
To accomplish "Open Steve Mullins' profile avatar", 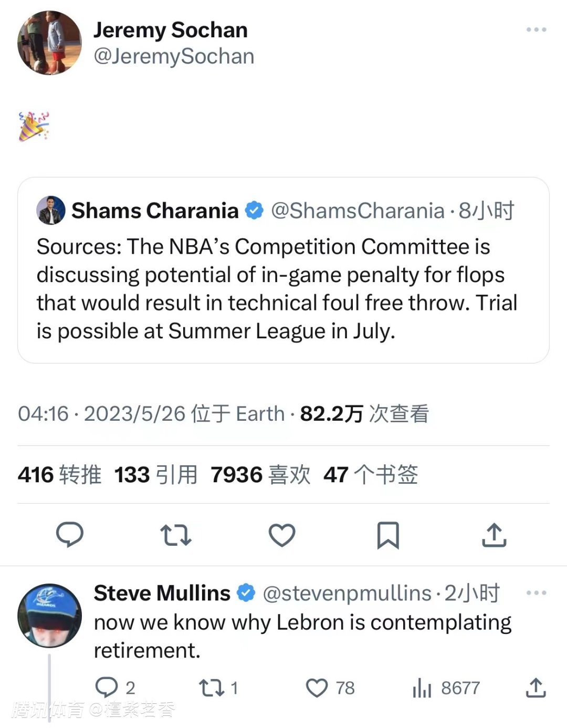I will pyautogui.click(x=49, y=615).
